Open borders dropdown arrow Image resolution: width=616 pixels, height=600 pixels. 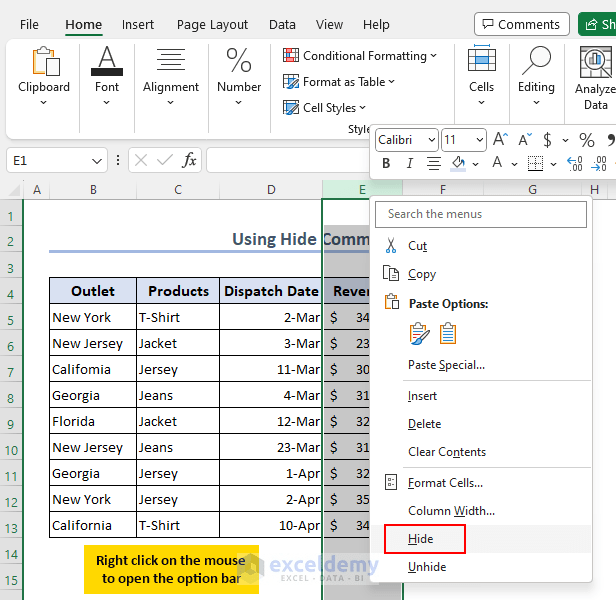pos(553,164)
